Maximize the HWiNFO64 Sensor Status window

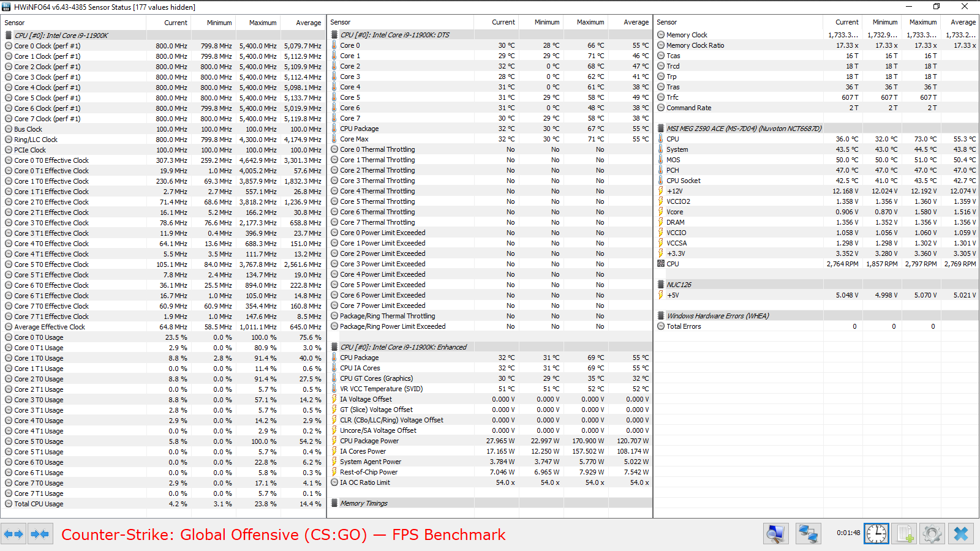pyautogui.click(x=937, y=7)
